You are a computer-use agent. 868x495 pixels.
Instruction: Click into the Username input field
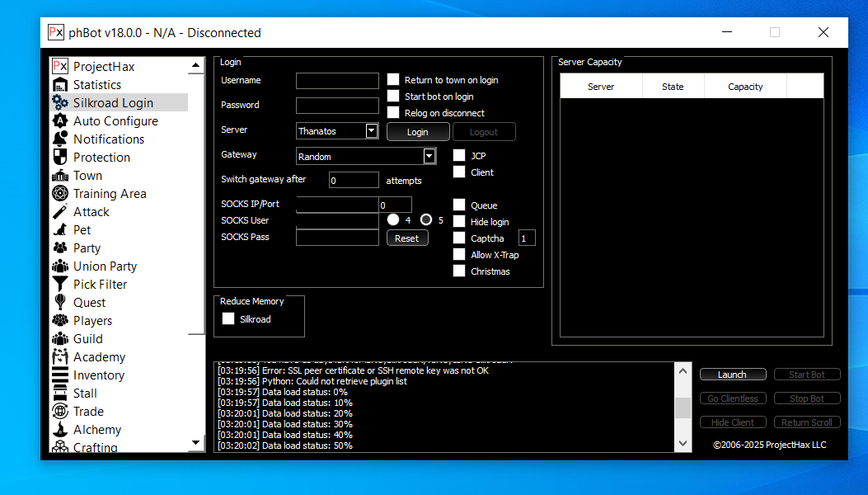(337, 81)
